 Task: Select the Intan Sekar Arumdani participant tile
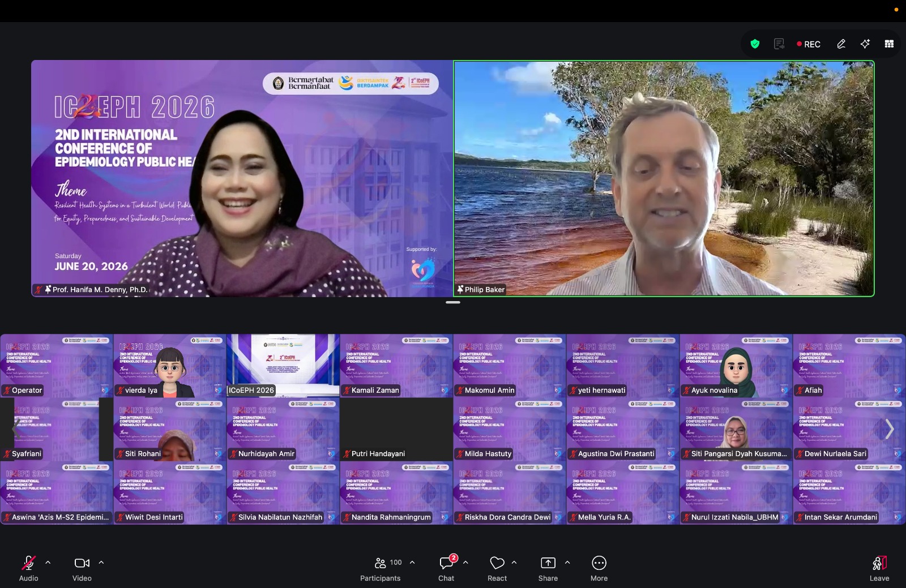point(849,492)
